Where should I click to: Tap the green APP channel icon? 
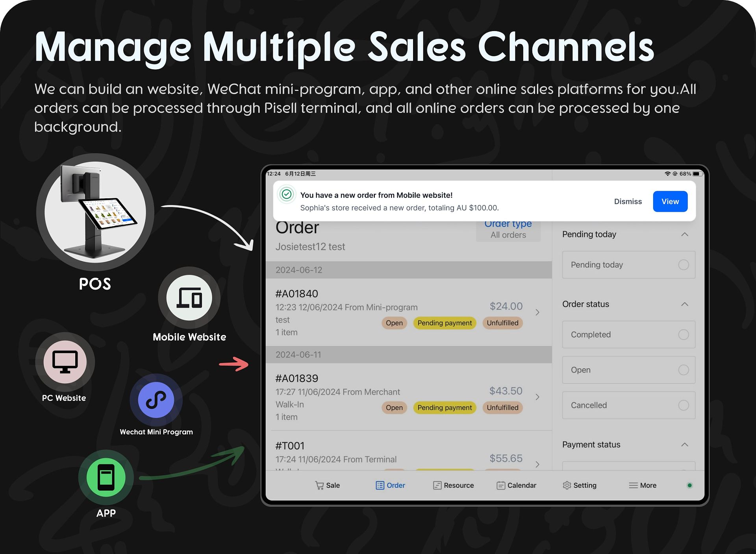point(106,477)
